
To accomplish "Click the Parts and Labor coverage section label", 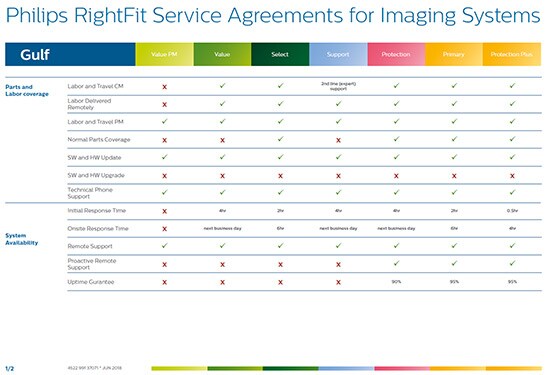I will pyautogui.click(x=27, y=91).
